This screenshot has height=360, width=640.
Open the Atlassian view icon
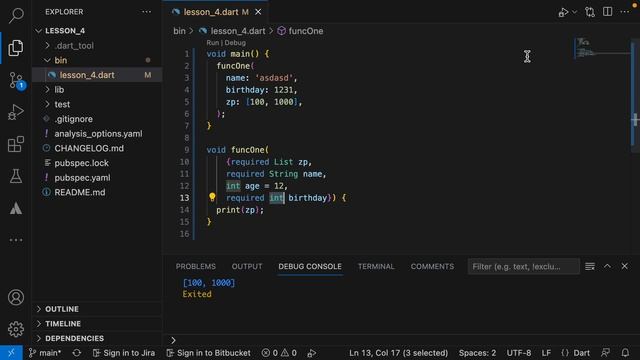[16, 208]
